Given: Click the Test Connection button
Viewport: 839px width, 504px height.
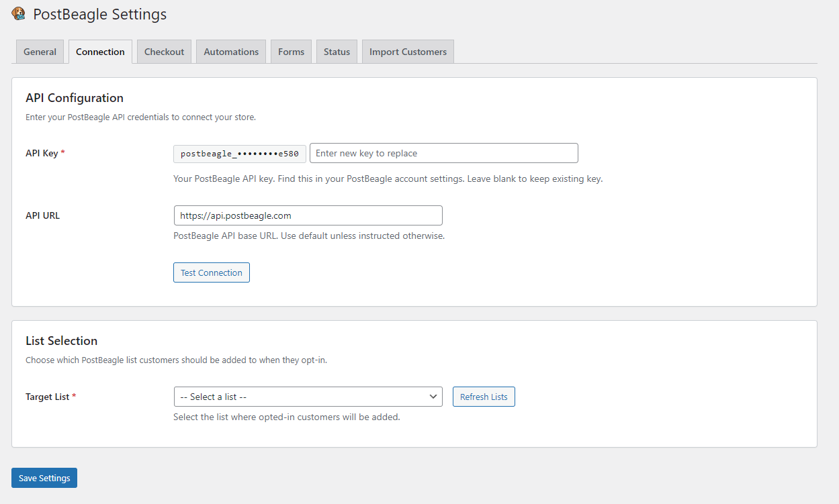Looking at the screenshot, I should (x=212, y=272).
